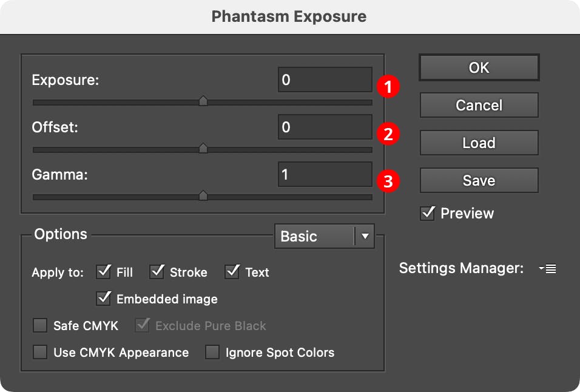
Task: Enable the Safe CMYK option
Action: pyautogui.click(x=39, y=325)
